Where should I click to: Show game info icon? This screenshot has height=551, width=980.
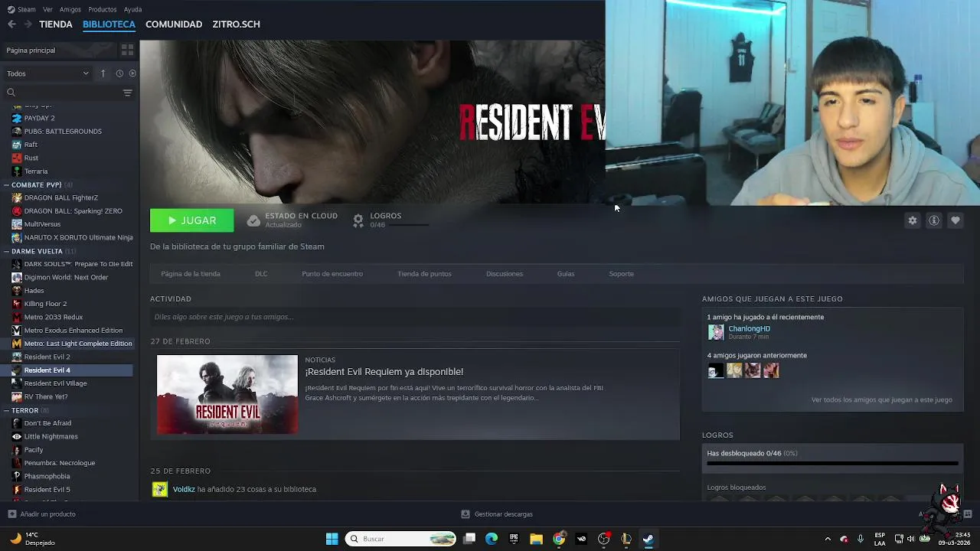[x=934, y=220]
